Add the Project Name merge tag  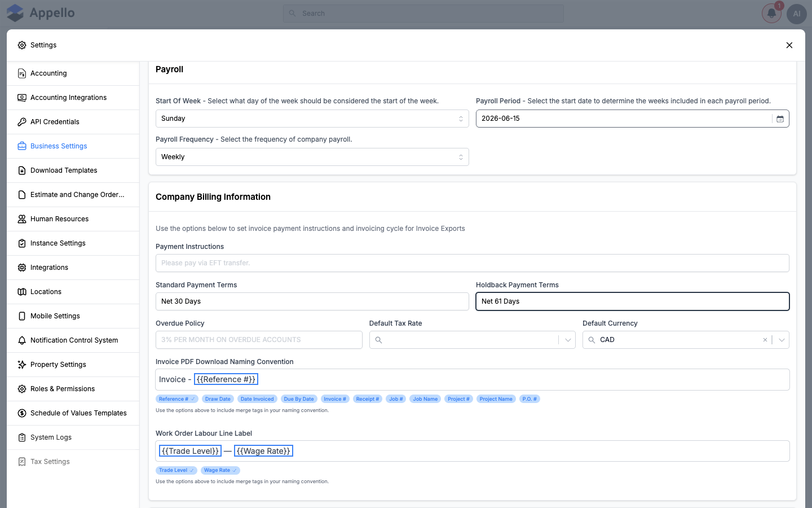[x=496, y=399]
